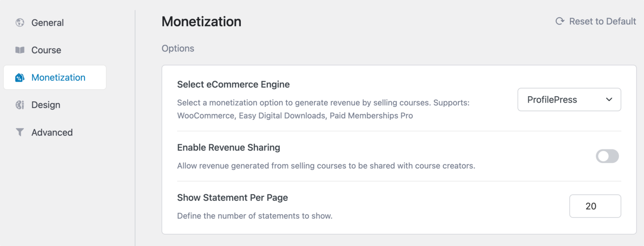The height and width of the screenshot is (246, 644).
Task: Open the eCommerce Engine dropdown
Action: (569, 100)
